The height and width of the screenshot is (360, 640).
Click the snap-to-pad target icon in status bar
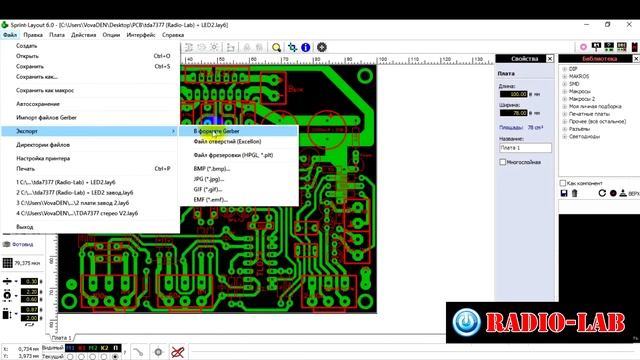[158, 352]
